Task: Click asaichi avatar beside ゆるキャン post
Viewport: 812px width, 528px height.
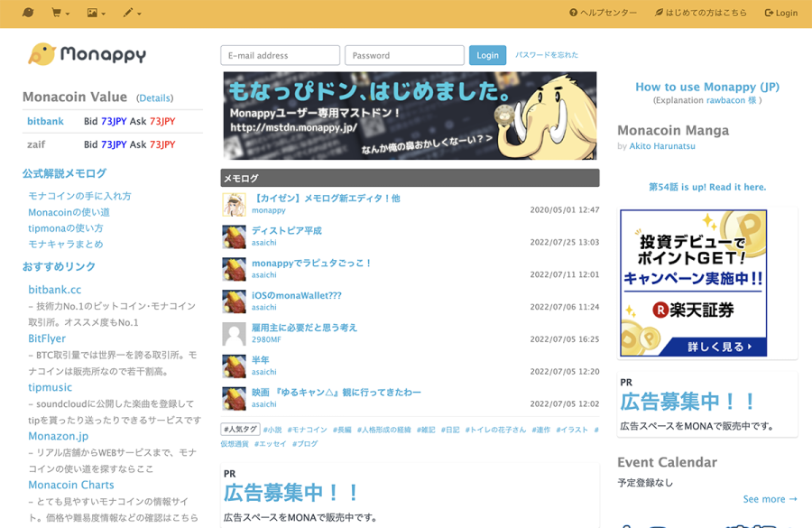Action: point(234,398)
